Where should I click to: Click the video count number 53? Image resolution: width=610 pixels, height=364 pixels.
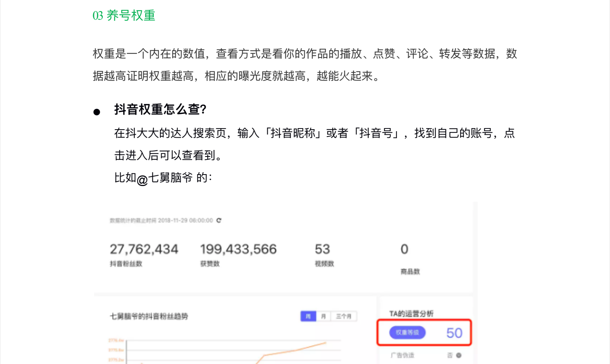(x=322, y=249)
